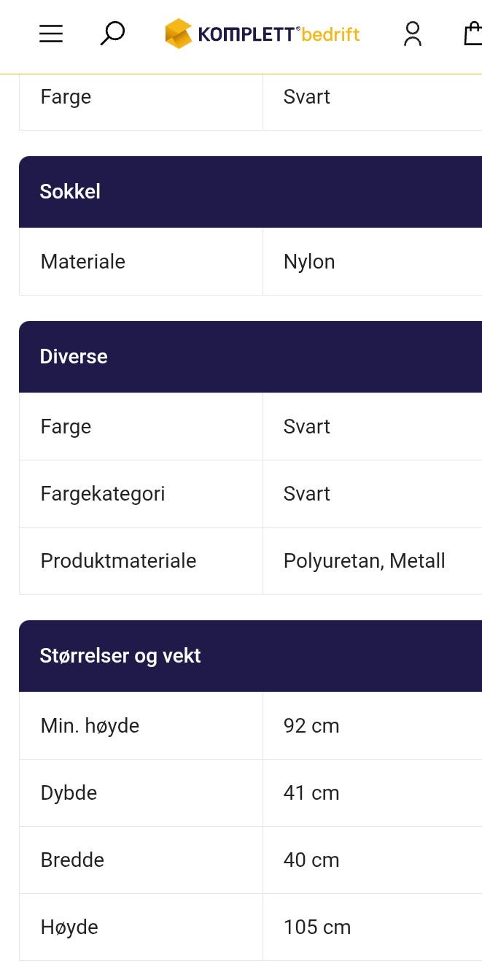
Task: Select the Materiale row label
Action: coord(83,262)
